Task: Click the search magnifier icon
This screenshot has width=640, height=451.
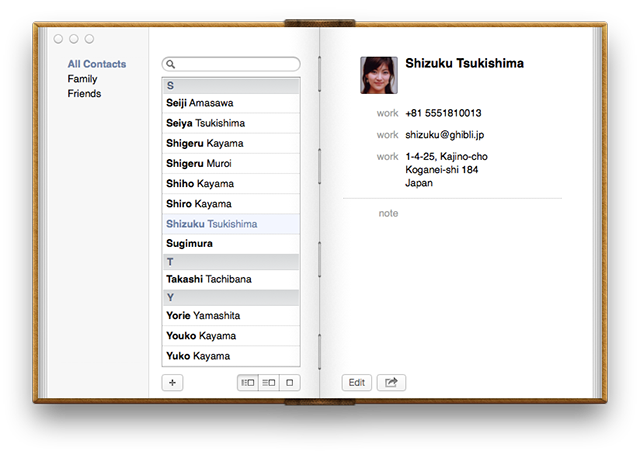Action: 171,64
